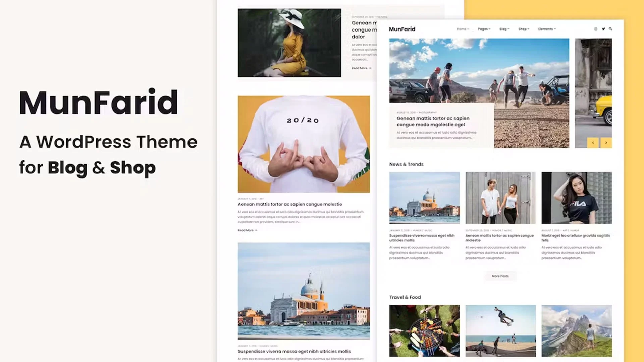
Task: Click the mountain hiker thumbnail
Action: pos(577,330)
